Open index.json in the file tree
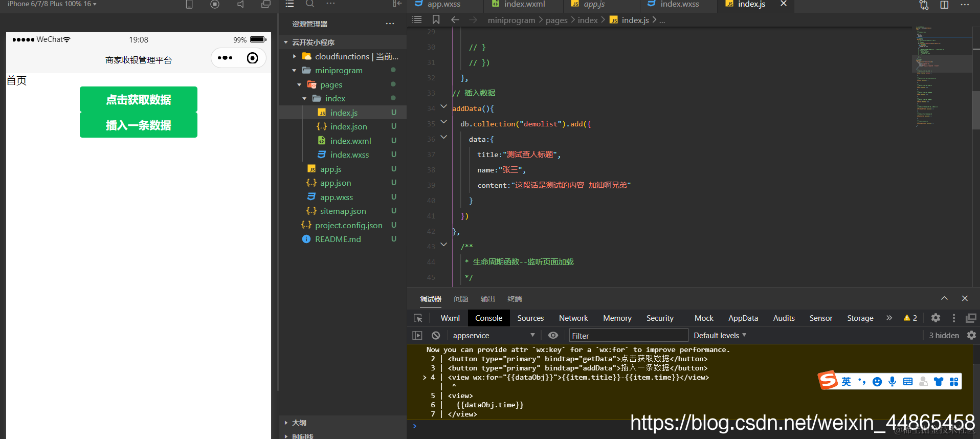980x439 pixels. click(348, 126)
